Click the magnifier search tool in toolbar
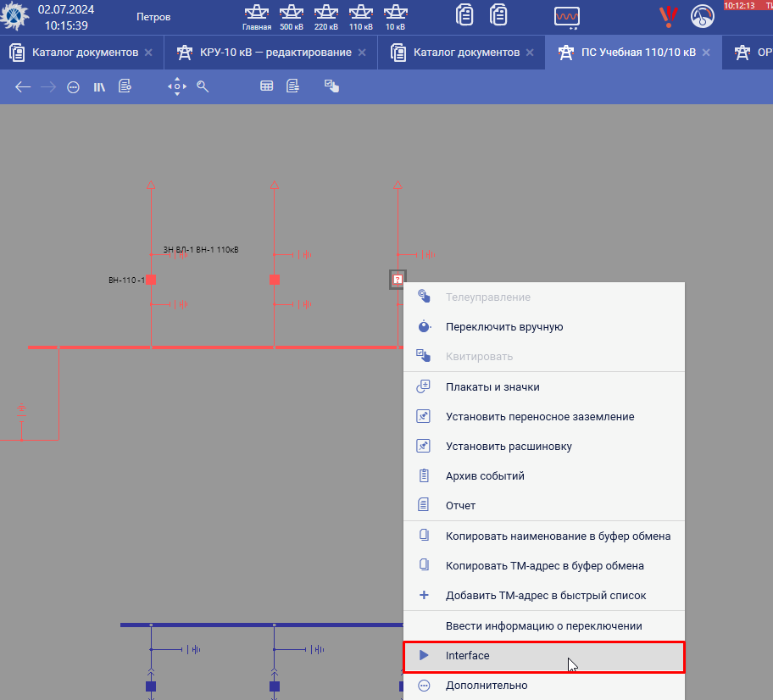 (203, 86)
